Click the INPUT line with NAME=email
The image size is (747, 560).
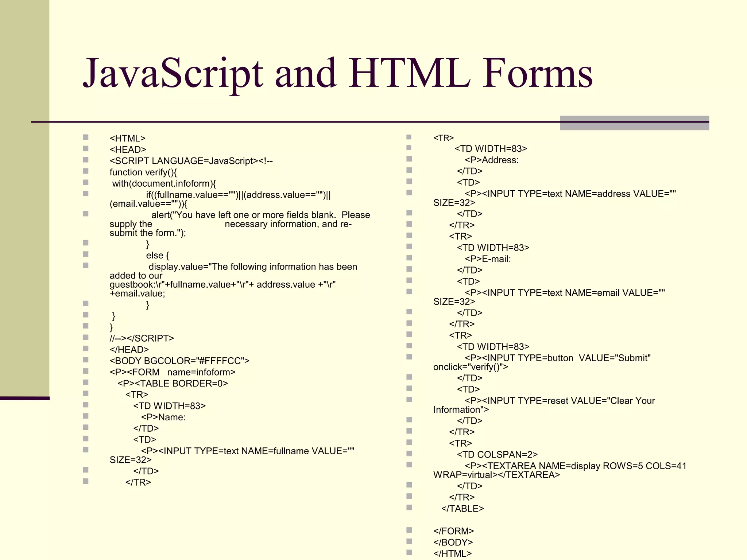click(x=549, y=297)
